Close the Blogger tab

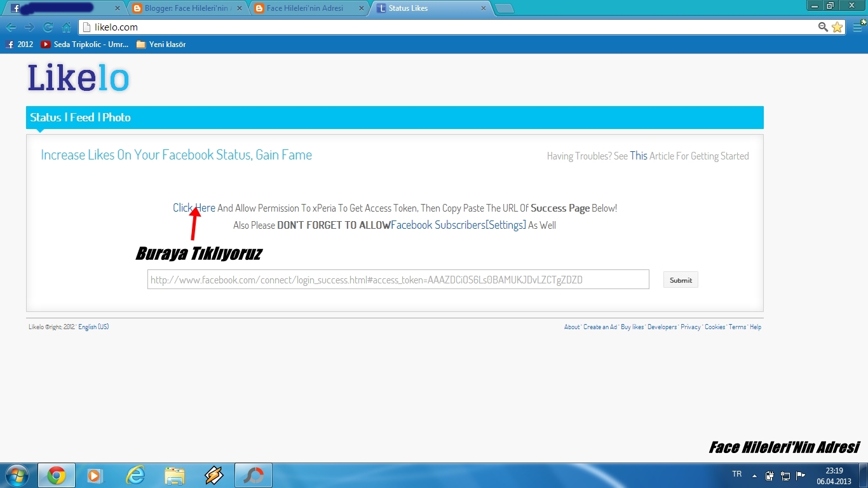[240, 8]
